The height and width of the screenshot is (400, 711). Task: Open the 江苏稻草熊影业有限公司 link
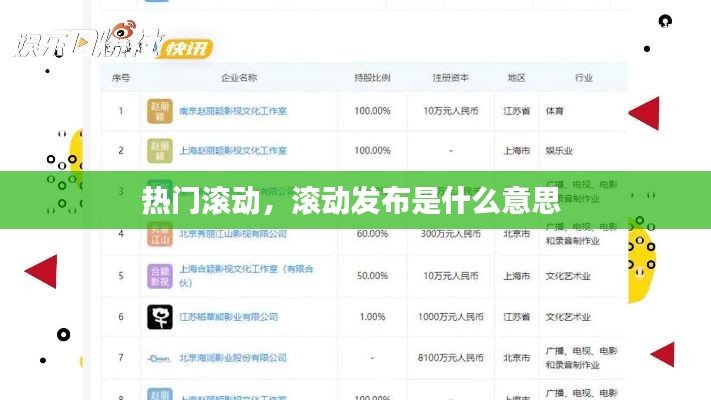pyautogui.click(x=228, y=317)
